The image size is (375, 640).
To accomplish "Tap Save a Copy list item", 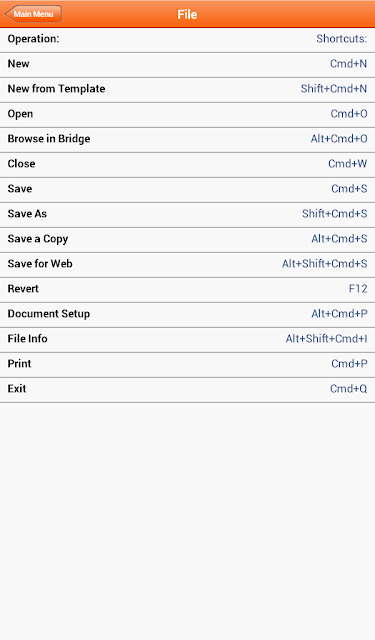I will pyautogui.click(x=187, y=239).
